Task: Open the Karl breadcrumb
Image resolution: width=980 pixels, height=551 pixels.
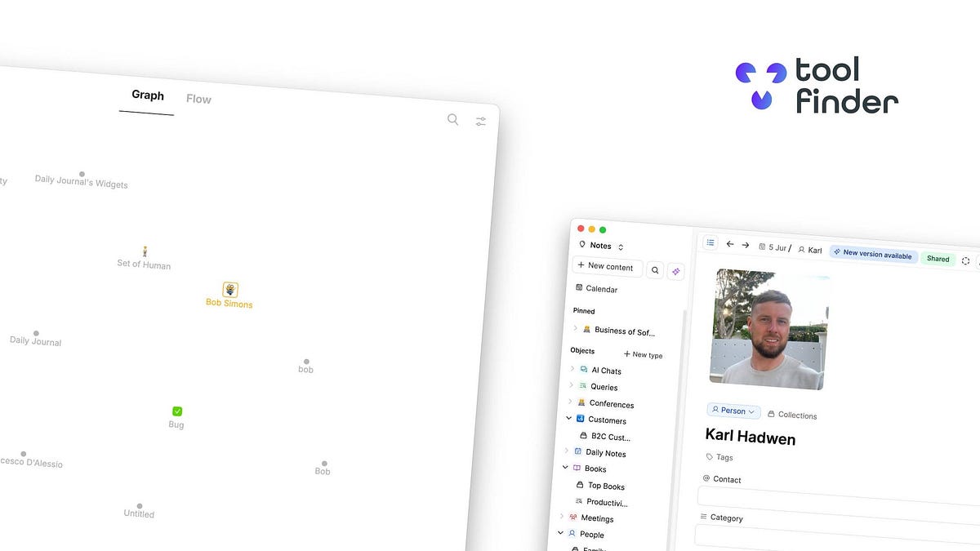Action: click(810, 249)
